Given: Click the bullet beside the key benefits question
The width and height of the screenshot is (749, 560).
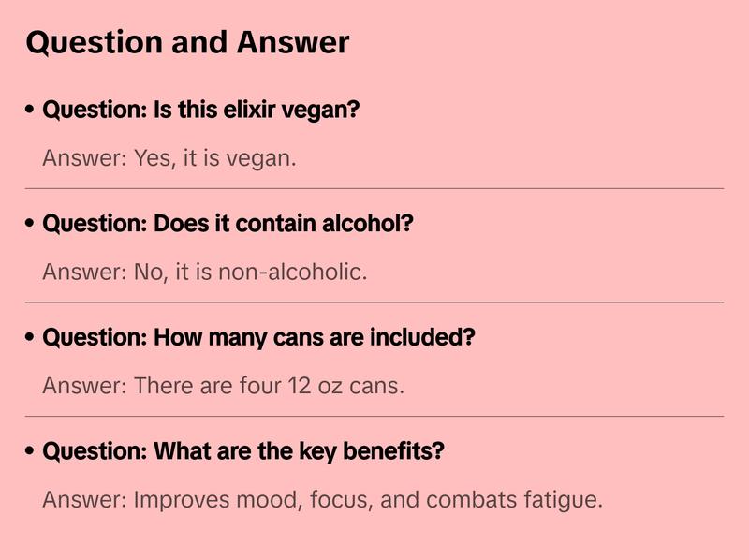Looking at the screenshot, I should click(31, 451).
